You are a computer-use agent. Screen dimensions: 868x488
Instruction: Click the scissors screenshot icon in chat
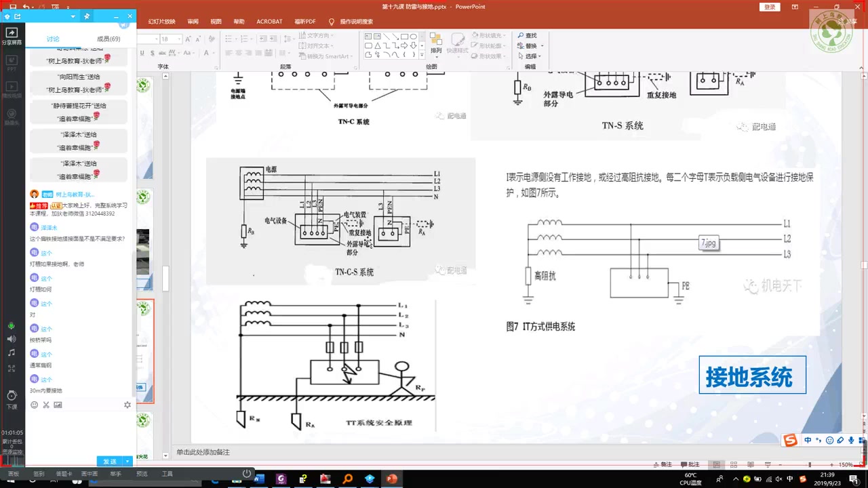pyautogui.click(x=46, y=405)
